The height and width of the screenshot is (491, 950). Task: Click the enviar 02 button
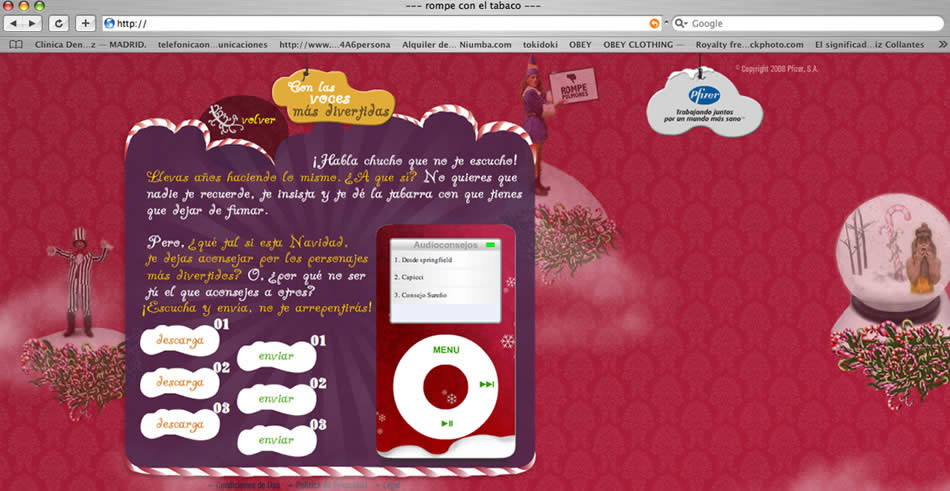point(276,399)
